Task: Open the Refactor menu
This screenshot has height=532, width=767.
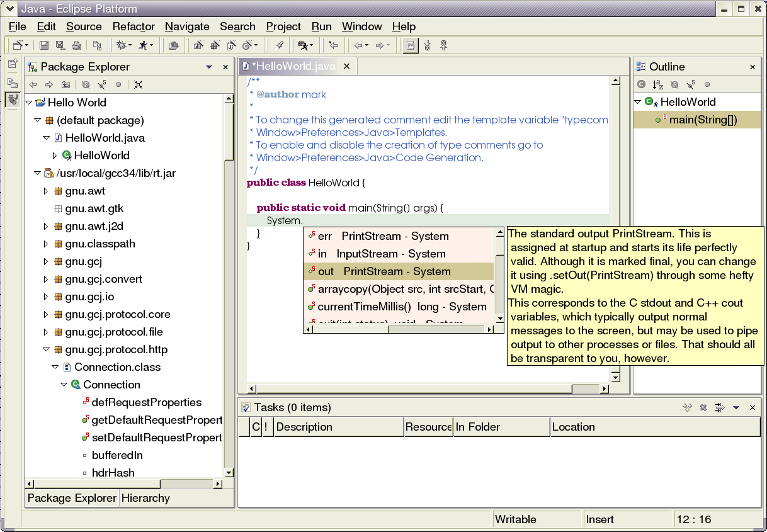Action: (134, 26)
